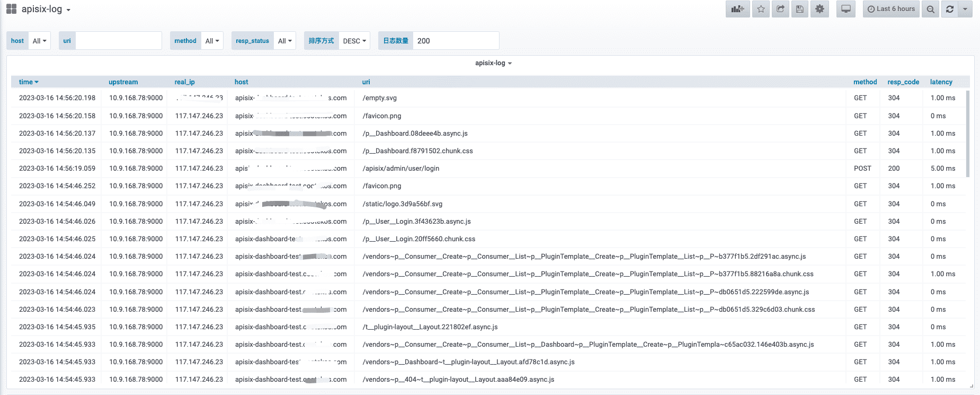The height and width of the screenshot is (395, 980).
Task: Sort table by upstream column header
Action: [x=123, y=82]
